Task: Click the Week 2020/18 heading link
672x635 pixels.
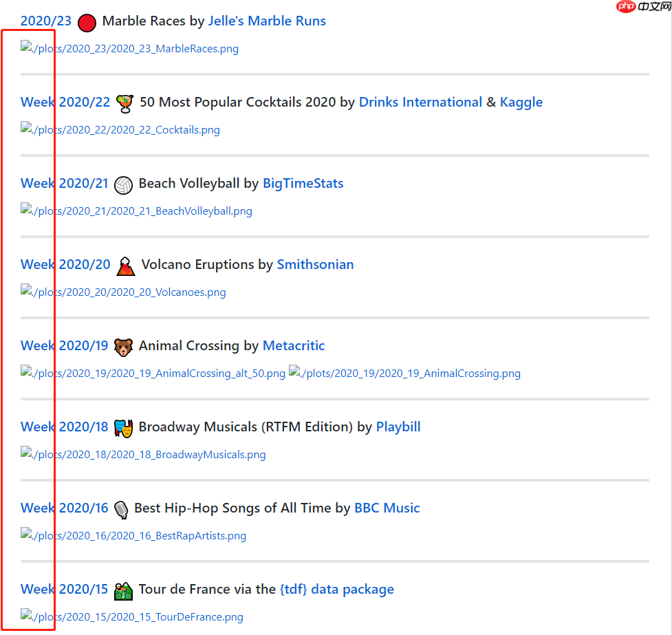Action: click(65, 427)
